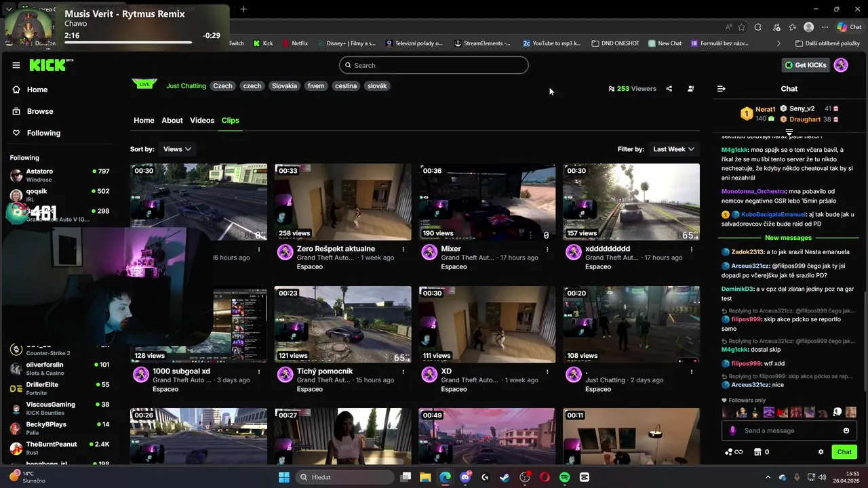This screenshot has width=868, height=488.
Task: Open Spotify from the taskbar
Action: [565, 477]
